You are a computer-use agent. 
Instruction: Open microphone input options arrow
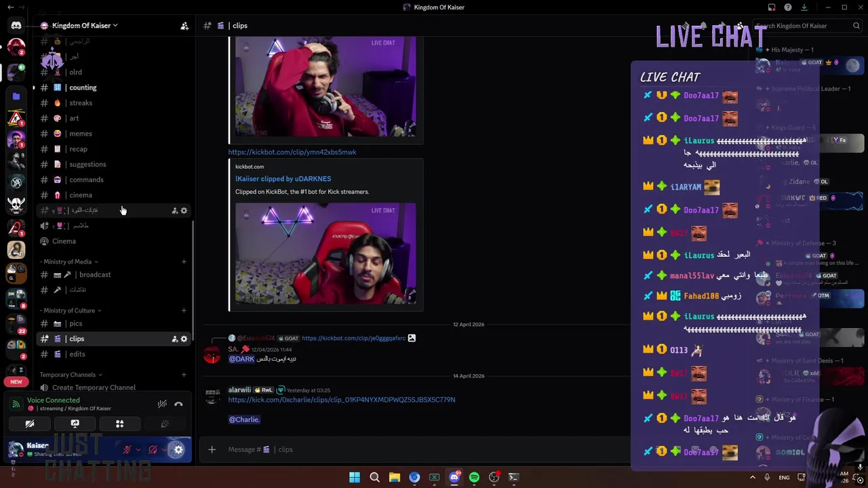[138, 449]
